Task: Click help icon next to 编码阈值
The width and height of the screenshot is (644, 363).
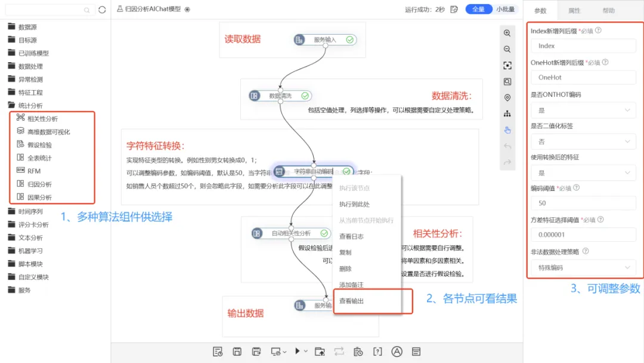Action: coord(576,187)
